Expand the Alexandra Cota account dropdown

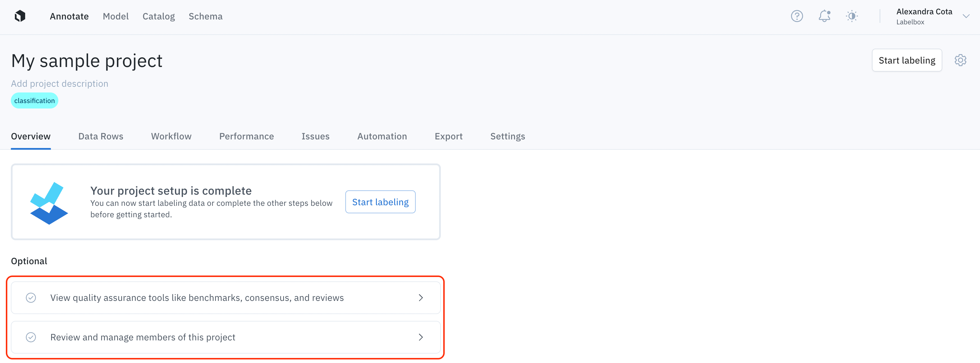(x=965, y=16)
